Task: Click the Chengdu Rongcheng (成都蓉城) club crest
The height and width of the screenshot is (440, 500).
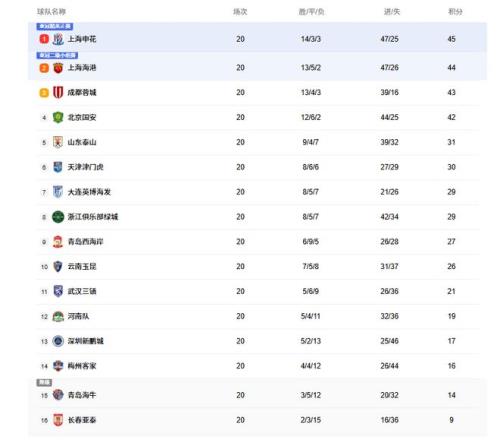Action: pyautogui.click(x=58, y=92)
